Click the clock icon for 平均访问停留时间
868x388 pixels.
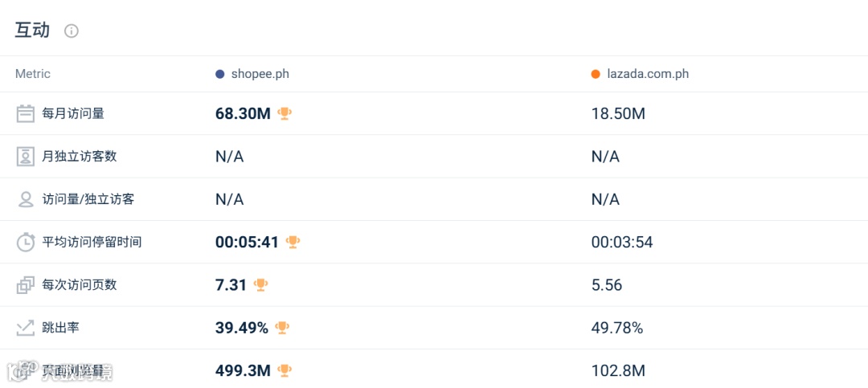(26, 242)
